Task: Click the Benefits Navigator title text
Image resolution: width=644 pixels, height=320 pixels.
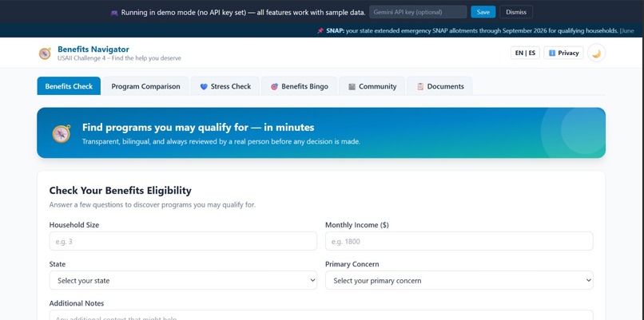Action: click(x=93, y=49)
